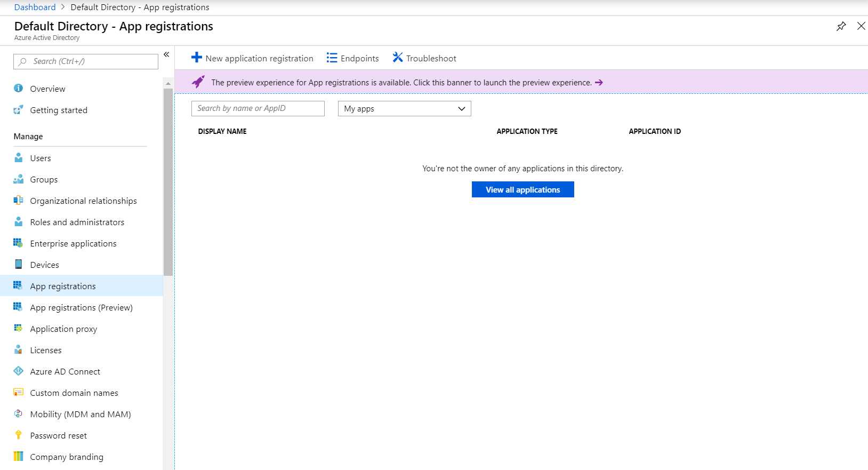The width and height of the screenshot is (868, 470).
Task: Click the Endpoints list icon
Action: coord(332,58)
